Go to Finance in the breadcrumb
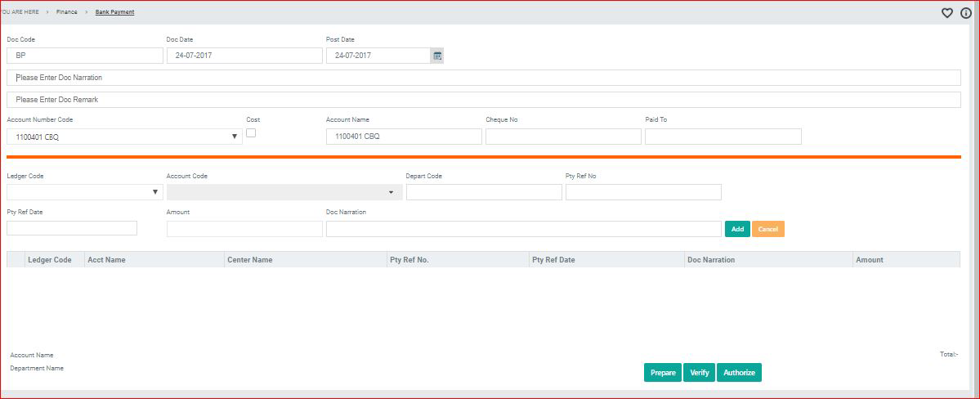 67,12
